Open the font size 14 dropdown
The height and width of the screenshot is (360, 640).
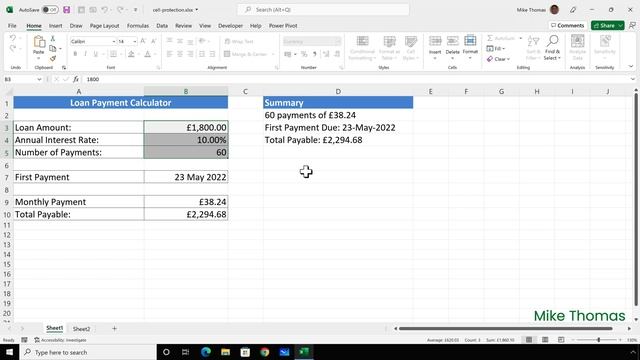coord(134,42)
